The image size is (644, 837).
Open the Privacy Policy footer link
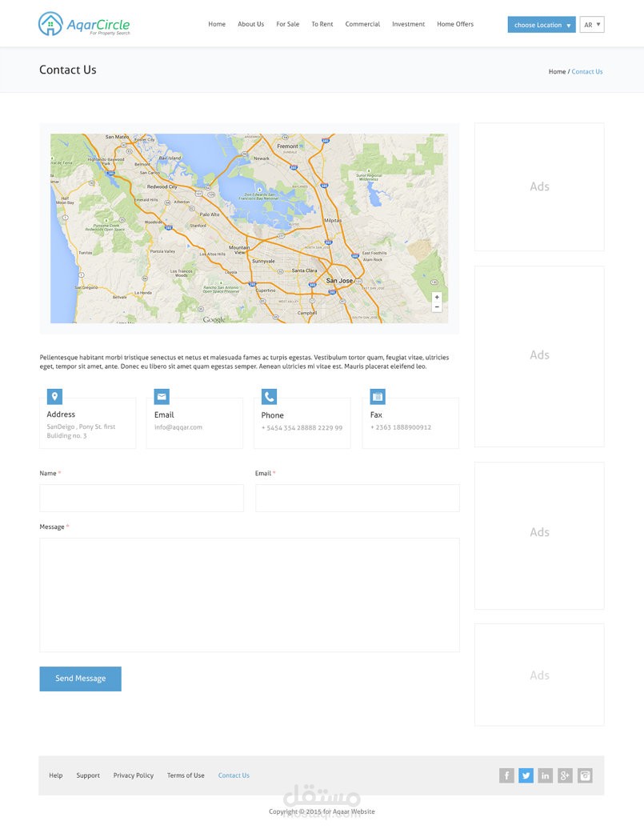tap(134, 775)
